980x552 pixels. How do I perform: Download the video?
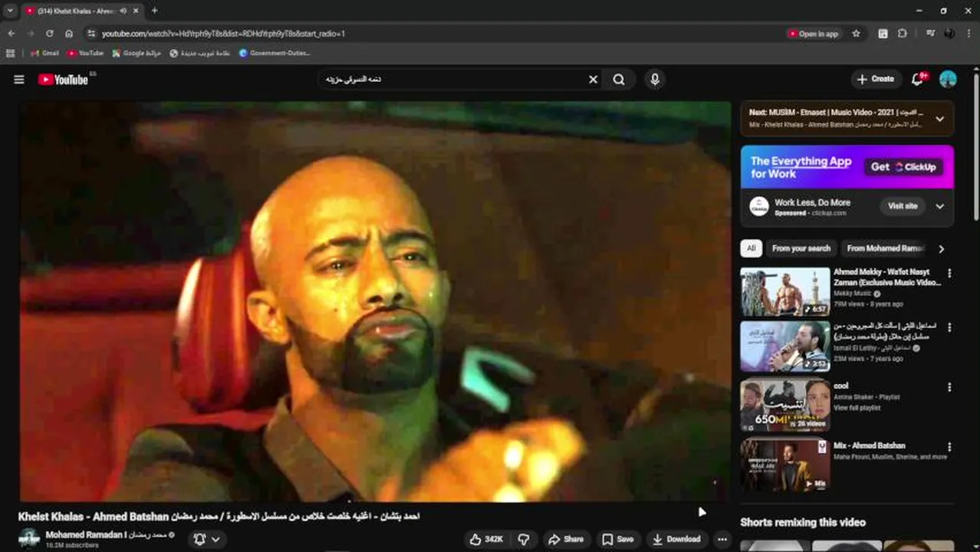pos(676,539)
